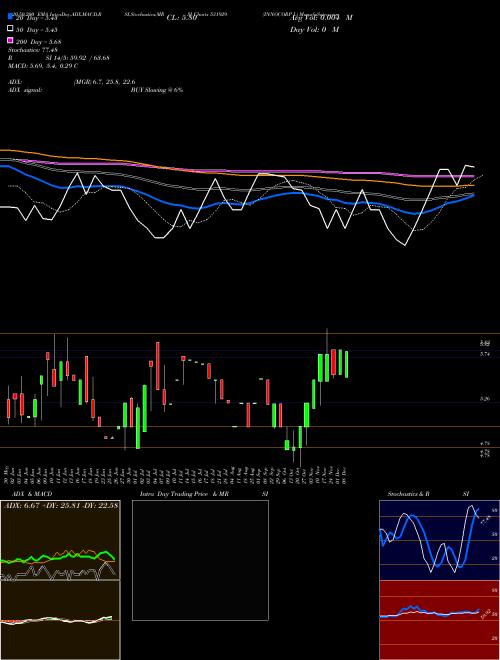Click the "Avg Vol: 0.004 M" text
500x660 pixels.
click(x=321, y=18)
